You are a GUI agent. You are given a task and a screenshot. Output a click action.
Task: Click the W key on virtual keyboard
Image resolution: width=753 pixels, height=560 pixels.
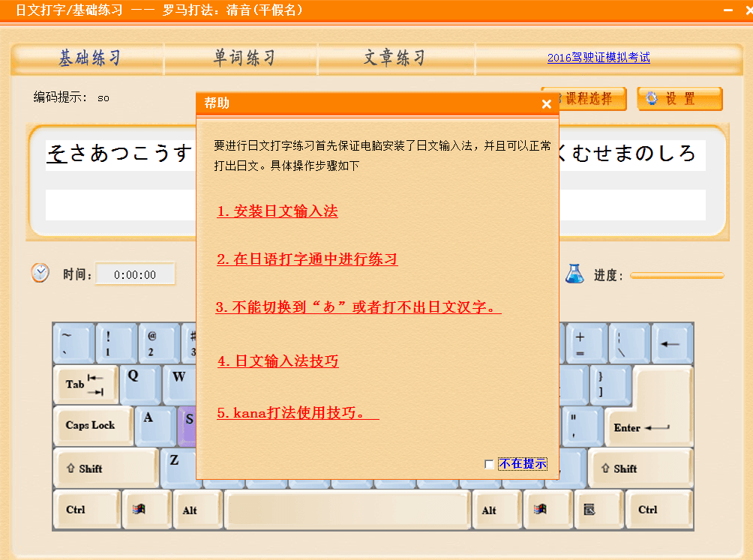[179, 384]
